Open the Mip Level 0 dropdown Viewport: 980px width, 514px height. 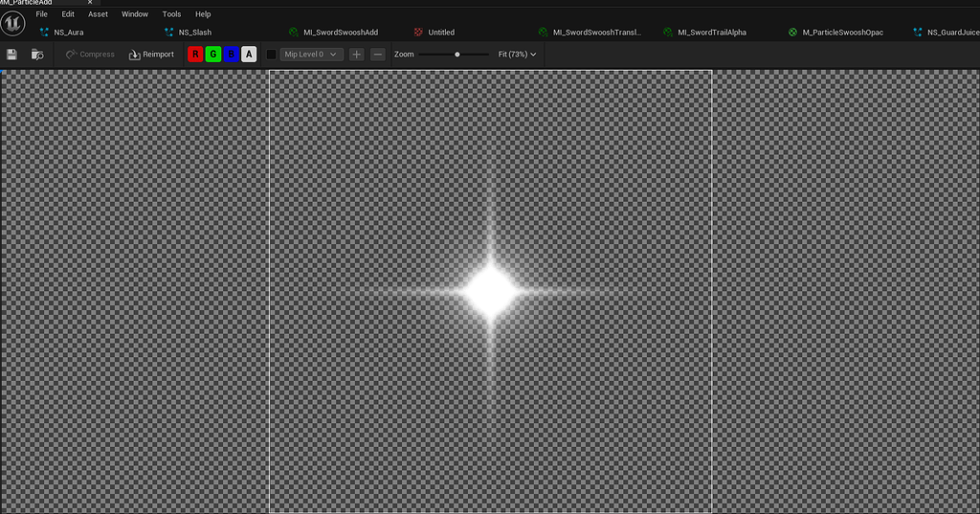tap(311, 55)
